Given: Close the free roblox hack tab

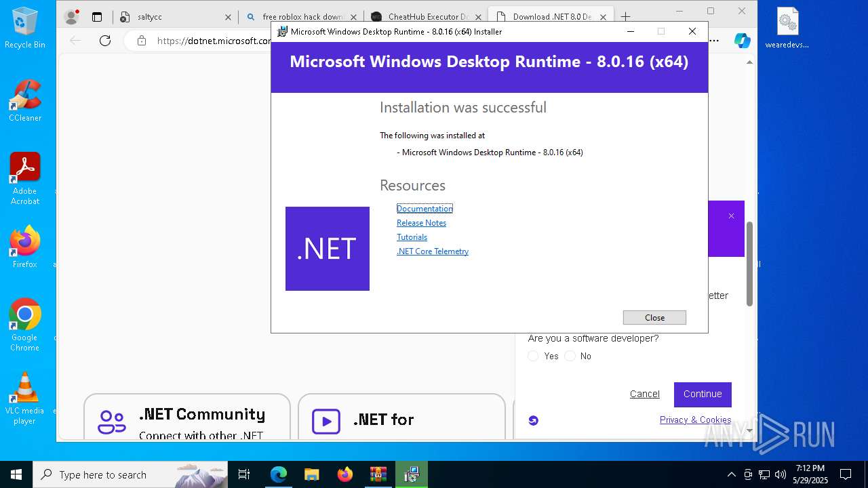Looking at the screenshot, I should tap(353, 17).
